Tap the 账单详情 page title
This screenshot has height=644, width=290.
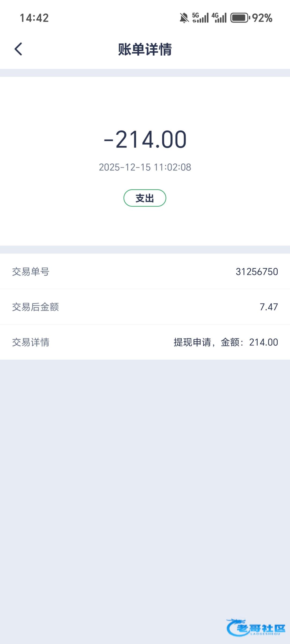tap(145, 49)
